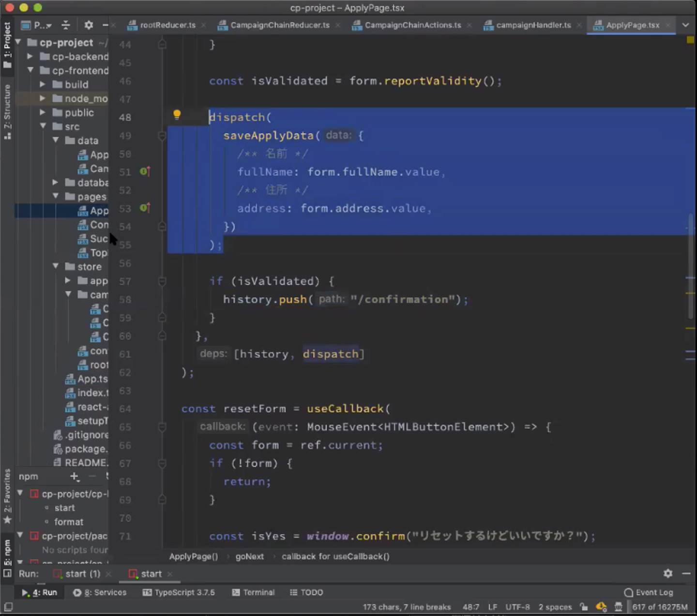Viewport: 697px width, 616px height.
Task: Open the Event Log
Action: pyautogui.click(x=649, y=592)
